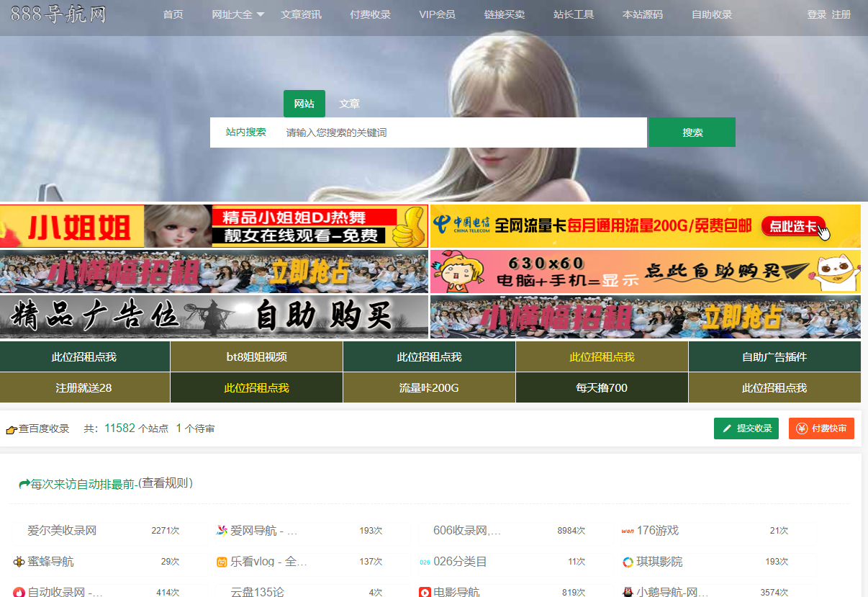868x597 pixels.
Task: Click the 小鹅导航 penguin favicon
Action: point(628,592)
